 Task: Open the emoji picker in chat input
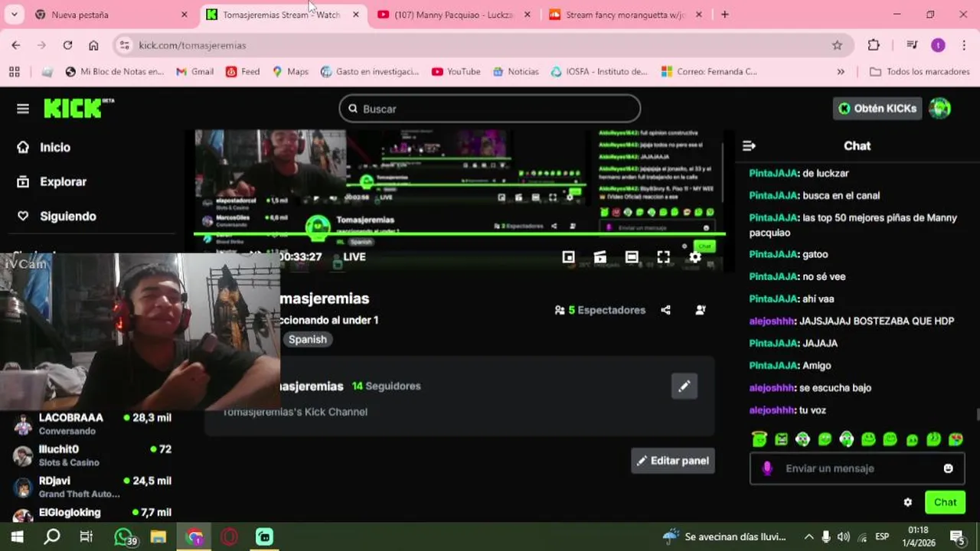click(948, 468)
